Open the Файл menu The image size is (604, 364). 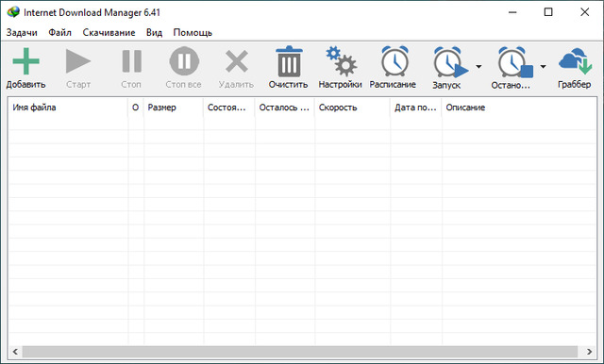pos(59,33)
